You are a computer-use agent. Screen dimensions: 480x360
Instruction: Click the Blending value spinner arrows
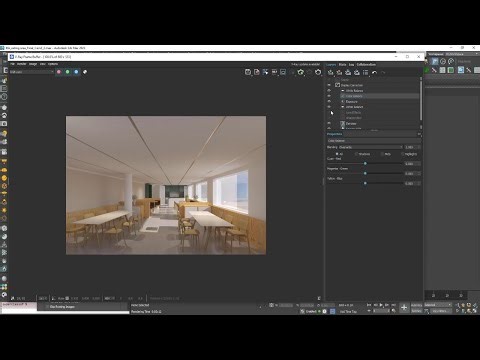(419, 147)
